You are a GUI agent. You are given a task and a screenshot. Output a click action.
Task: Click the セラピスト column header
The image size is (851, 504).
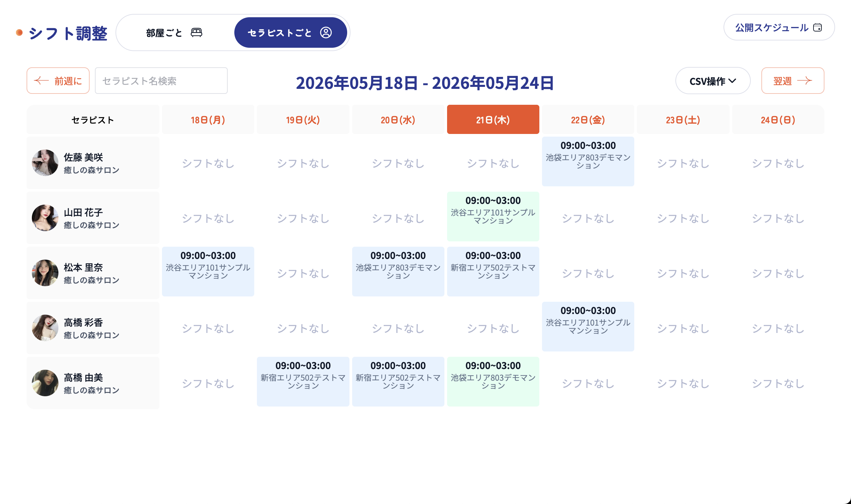tap(93, 120)
